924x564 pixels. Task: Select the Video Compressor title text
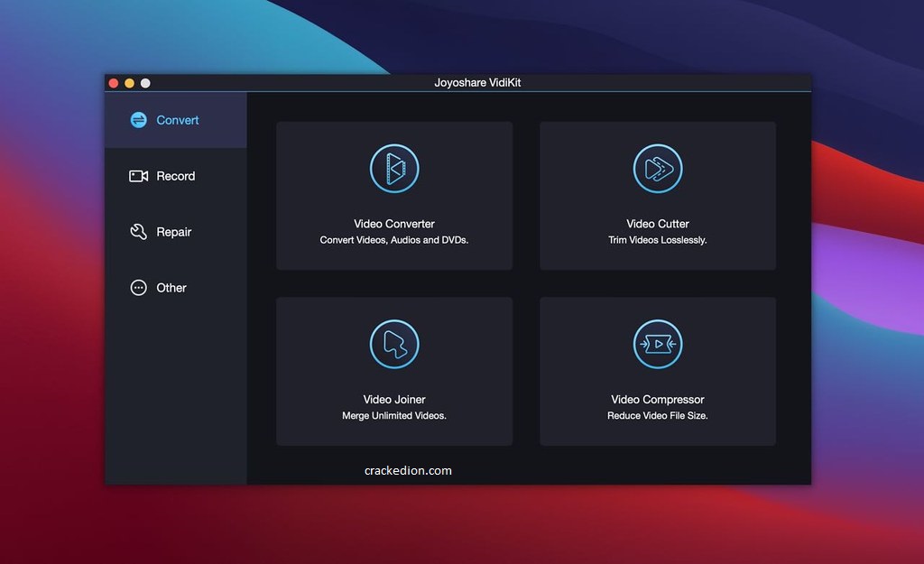click(x=658, y=400)
